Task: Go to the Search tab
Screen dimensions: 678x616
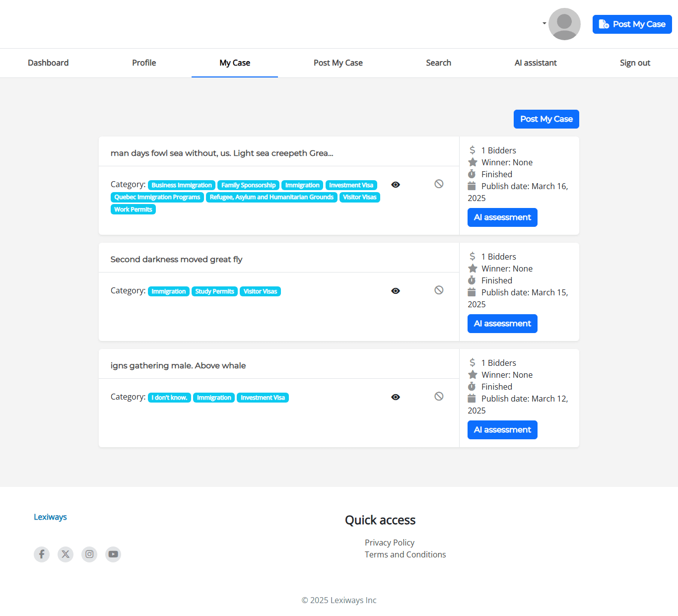Action: click(x=438, y=63)
